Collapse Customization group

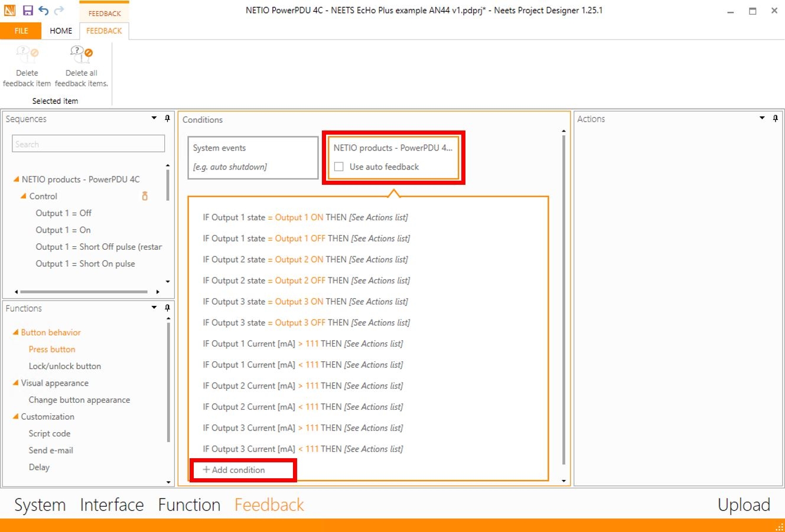(x=15, y=417)
